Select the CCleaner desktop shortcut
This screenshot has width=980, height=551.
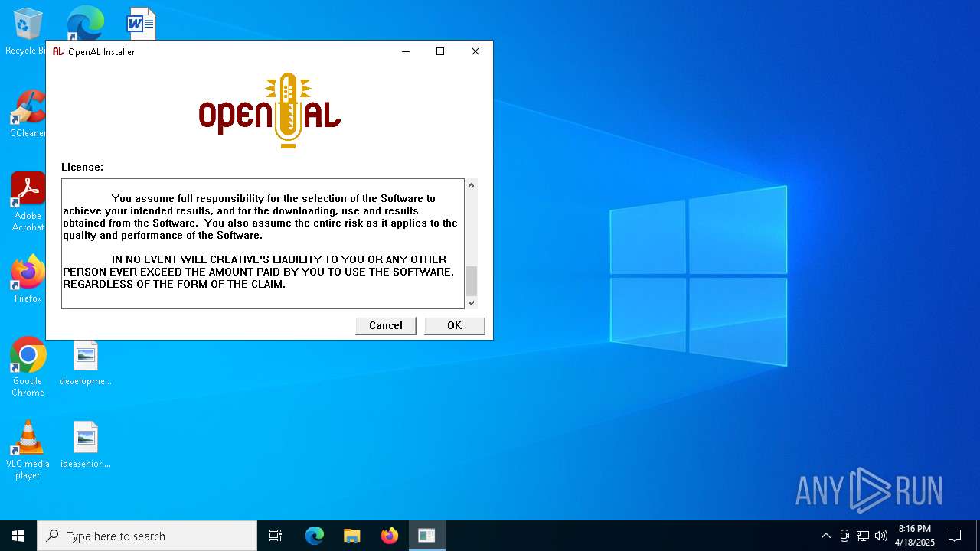click(26, 113)
